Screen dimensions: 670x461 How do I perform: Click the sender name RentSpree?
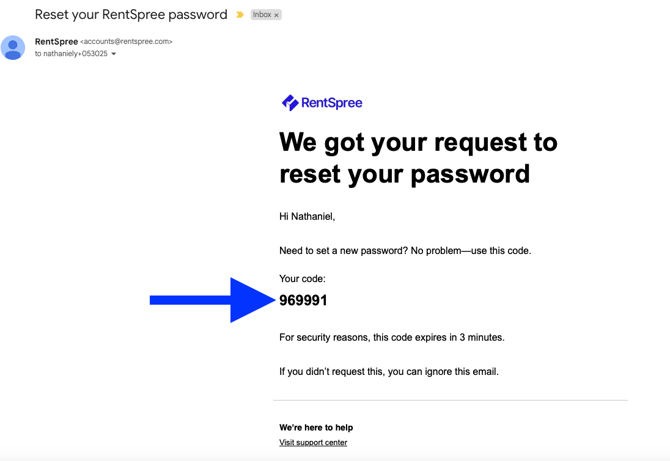(x=56, y=41)
